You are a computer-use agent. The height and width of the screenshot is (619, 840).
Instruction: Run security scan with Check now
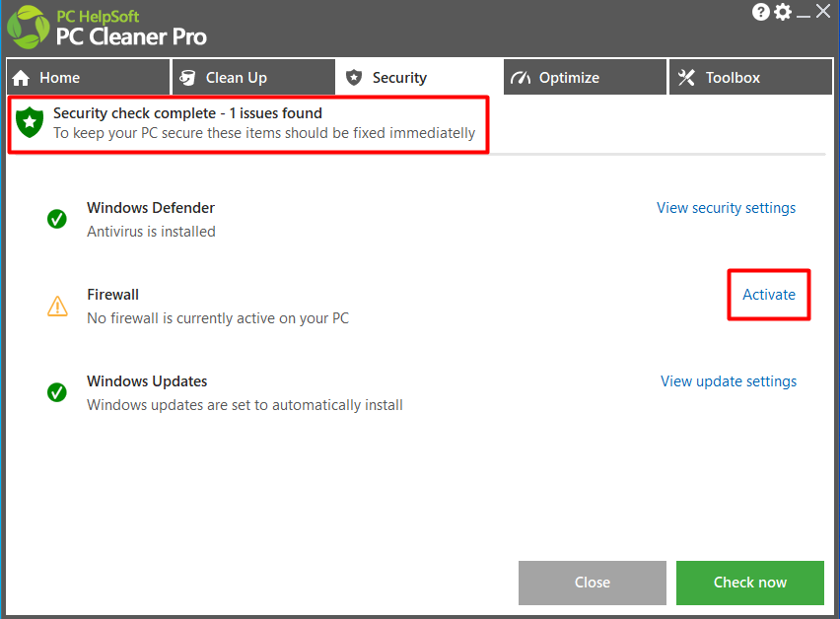[x=750, y=583]
